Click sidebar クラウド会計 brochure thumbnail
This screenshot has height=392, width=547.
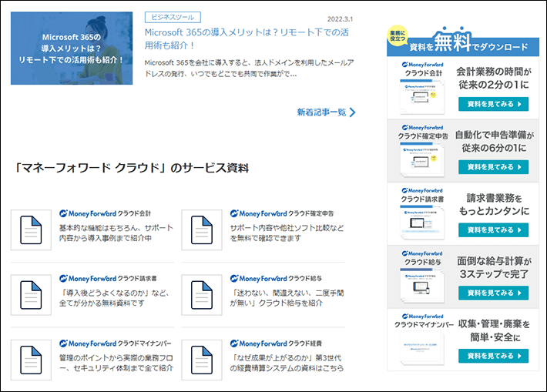[x=422, y=97]
